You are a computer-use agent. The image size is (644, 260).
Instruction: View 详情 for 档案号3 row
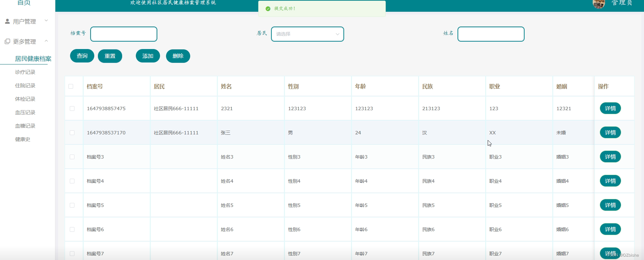pyautogui.click(x=610, y=157)
